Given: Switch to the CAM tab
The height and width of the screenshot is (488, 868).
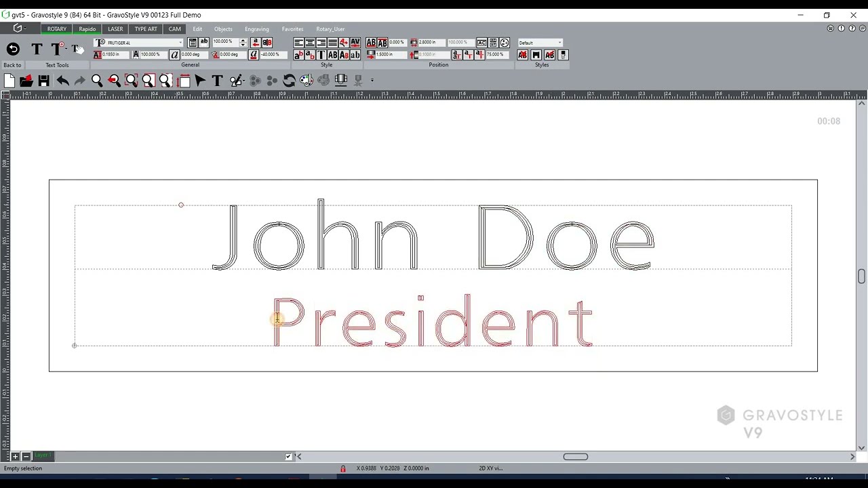Looking at the screenshot, I should (x=175, y=29).
